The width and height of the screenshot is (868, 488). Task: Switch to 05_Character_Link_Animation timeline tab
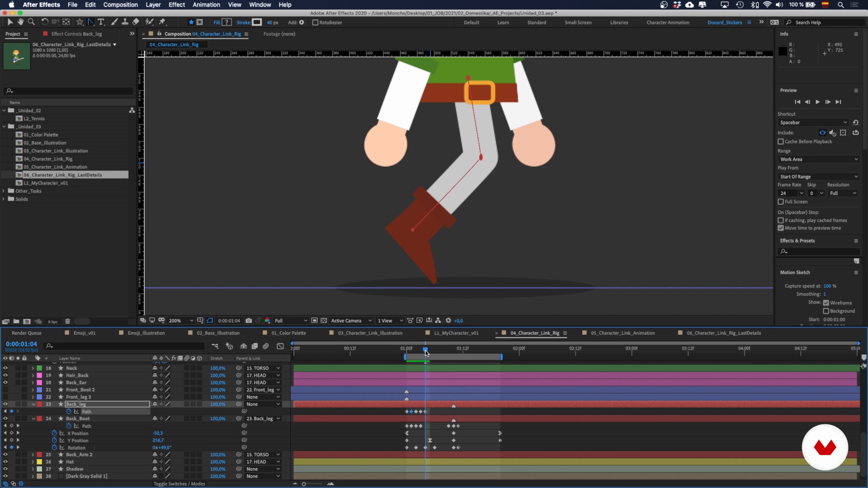point(622,333)
